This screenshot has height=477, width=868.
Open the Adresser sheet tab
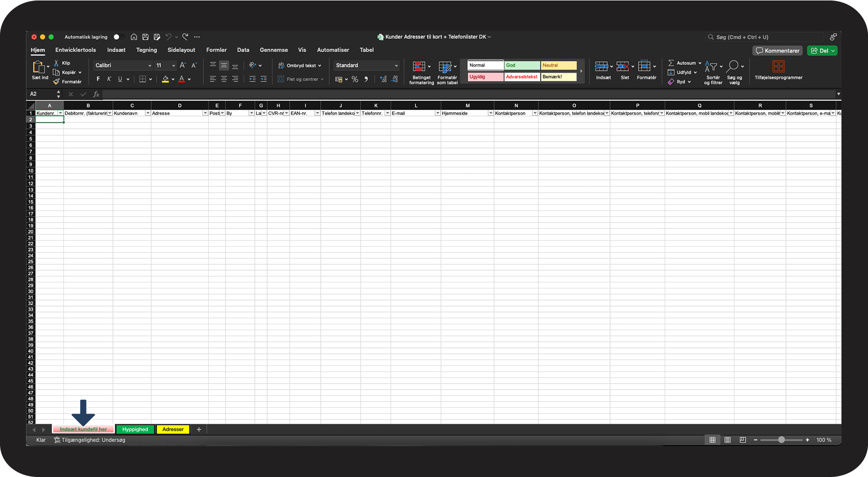click(173, 429)
